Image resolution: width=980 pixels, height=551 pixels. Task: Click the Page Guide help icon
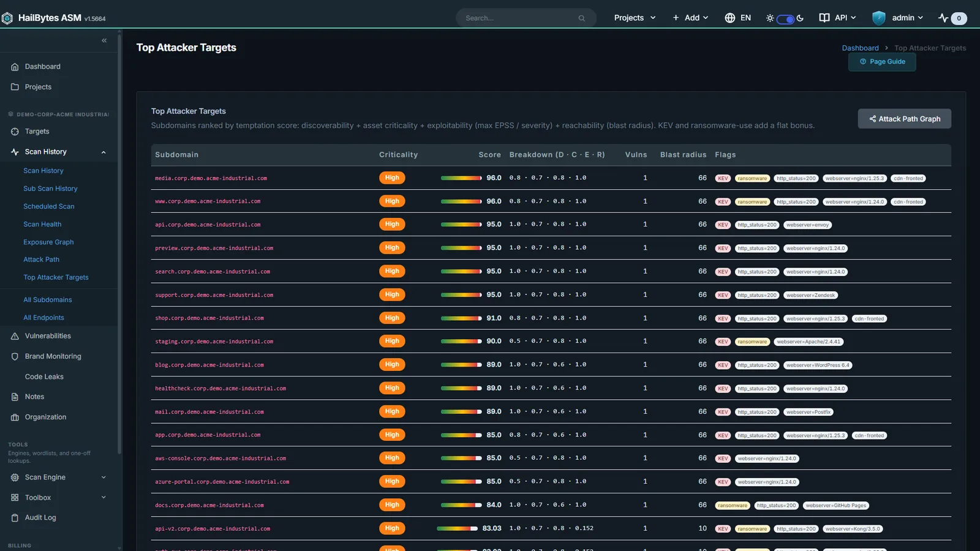pyautogui.click(x=863, y=62)
